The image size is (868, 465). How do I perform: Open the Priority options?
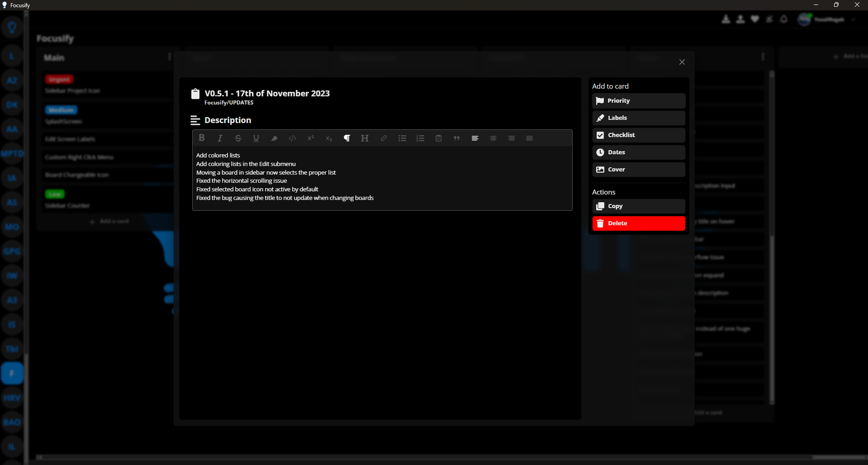638,101
